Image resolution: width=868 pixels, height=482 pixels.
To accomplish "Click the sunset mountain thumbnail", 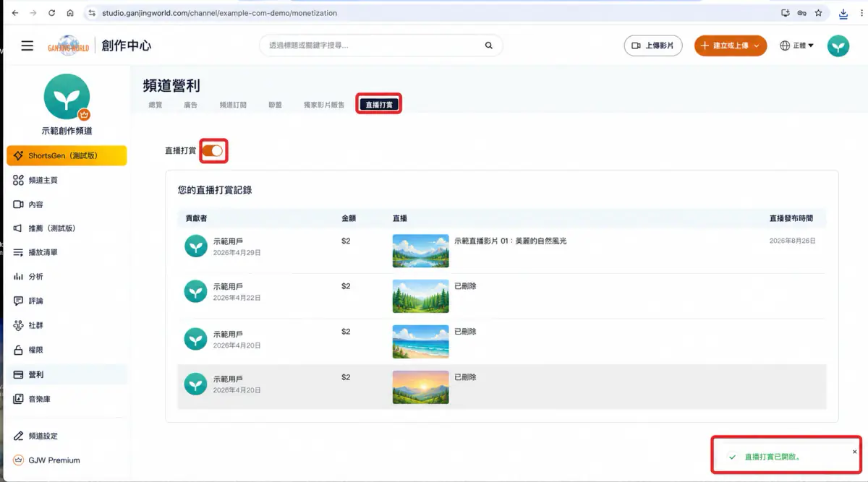I will tap(420, 387).
